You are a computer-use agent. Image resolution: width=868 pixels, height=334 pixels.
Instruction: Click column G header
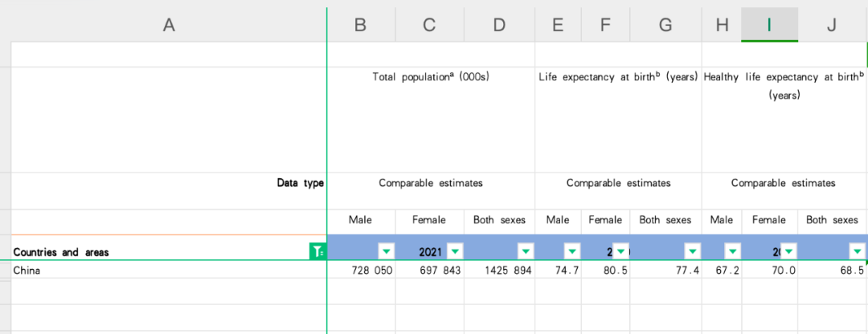coord(665,25)
